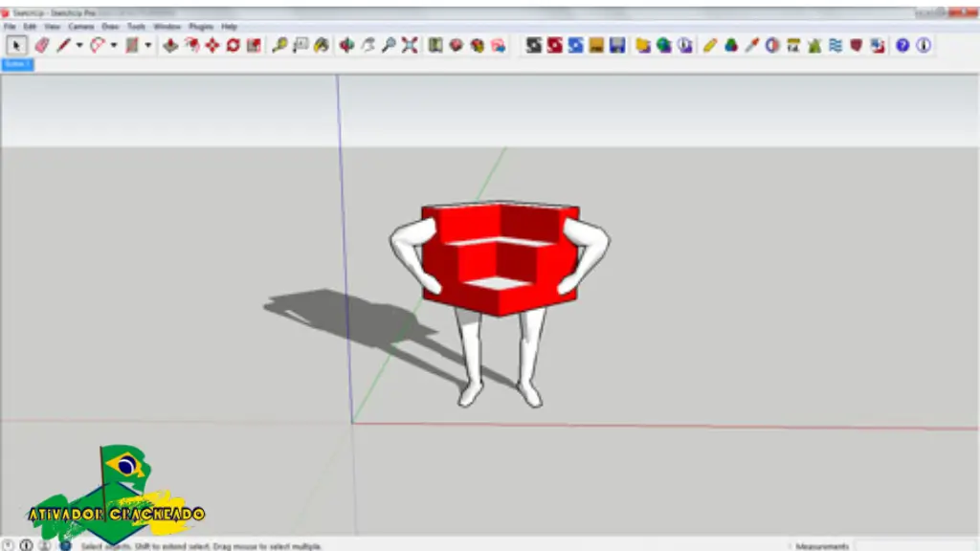Select the Move tool with four red arrows
The image size is (980, 551).
pyautogui.click(x=212, y=45)
